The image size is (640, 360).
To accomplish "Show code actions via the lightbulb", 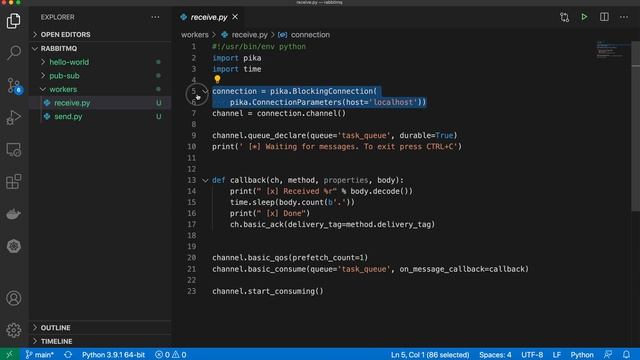I will pyautogui.click(x=217, y=79).
